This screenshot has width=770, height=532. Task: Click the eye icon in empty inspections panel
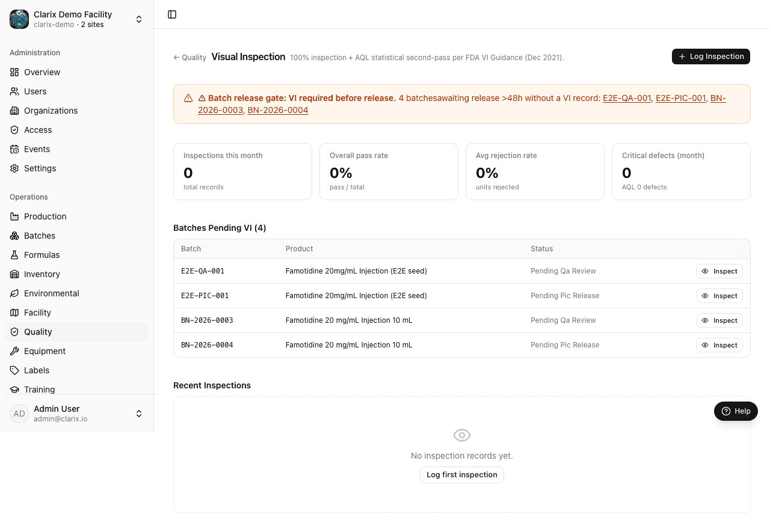point(462,435)
